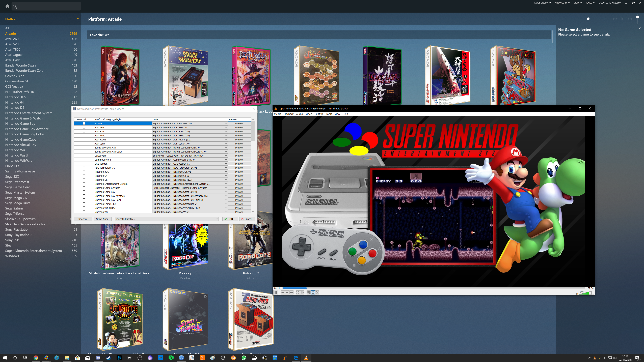644x362 pixels.
Task: Check the Download box for Nintendo GameCube
Action: pos(84,204)
